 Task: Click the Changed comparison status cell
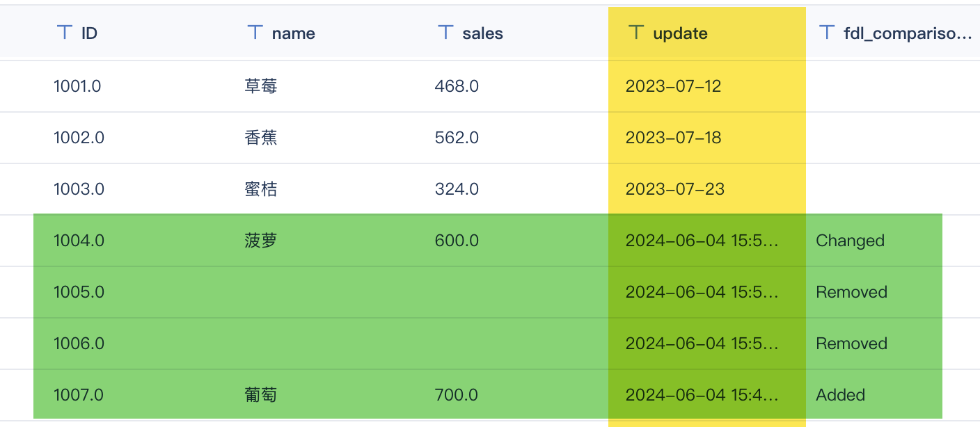(x=850, y=241)
